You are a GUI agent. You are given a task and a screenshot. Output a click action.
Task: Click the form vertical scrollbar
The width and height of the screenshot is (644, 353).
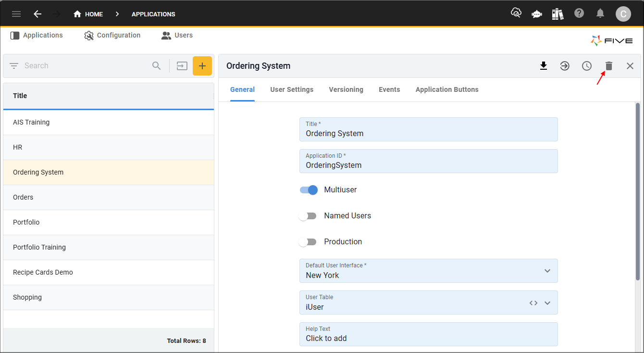point(638,191)
